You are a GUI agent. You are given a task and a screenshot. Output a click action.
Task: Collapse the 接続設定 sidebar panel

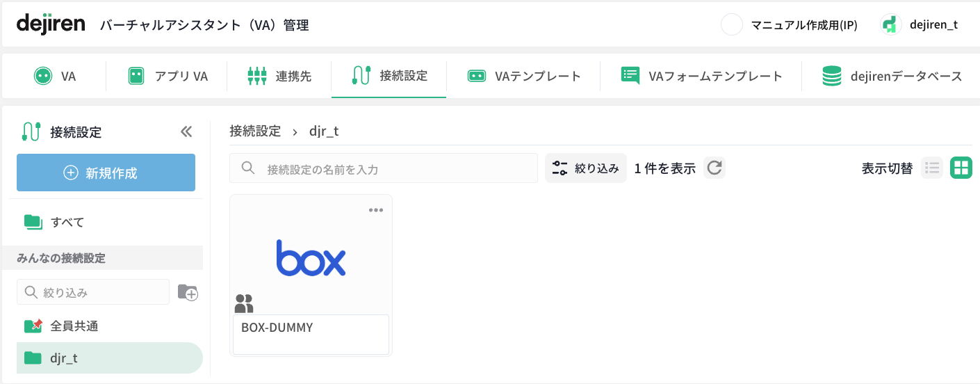coord(186,131)
